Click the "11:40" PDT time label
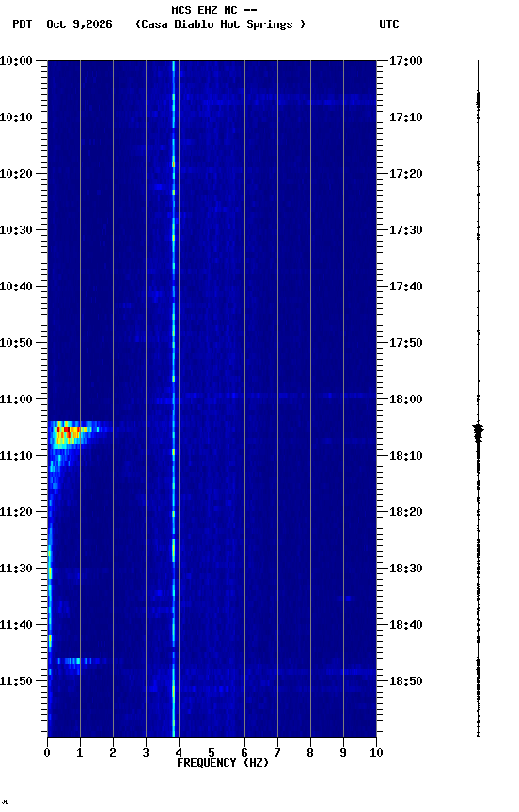 [x=16, y=625]
